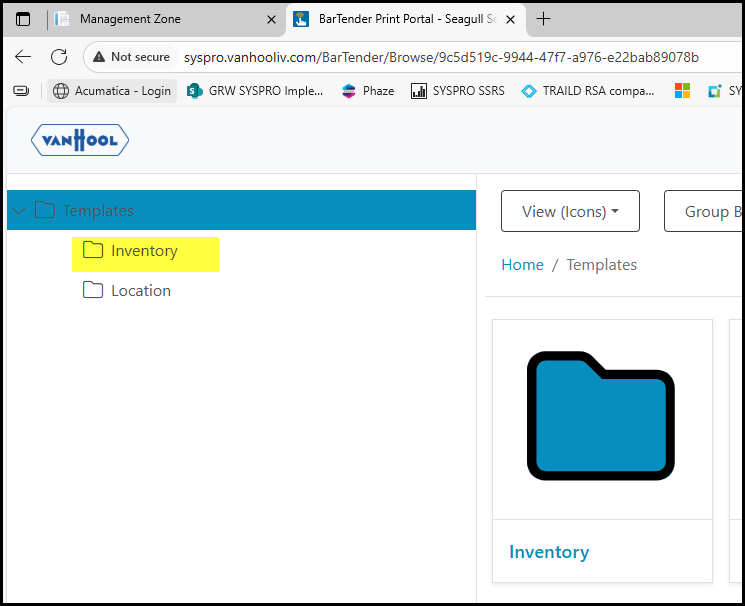Open the Phaze bookmark
The width and height of the screenshot is (745, 606).
[x=367, y=91]
